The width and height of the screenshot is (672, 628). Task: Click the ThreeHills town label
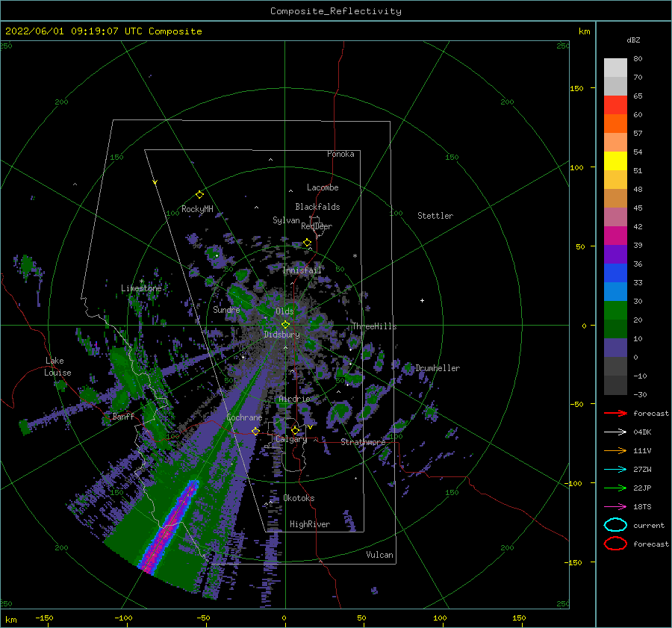[x=374, y=326]
